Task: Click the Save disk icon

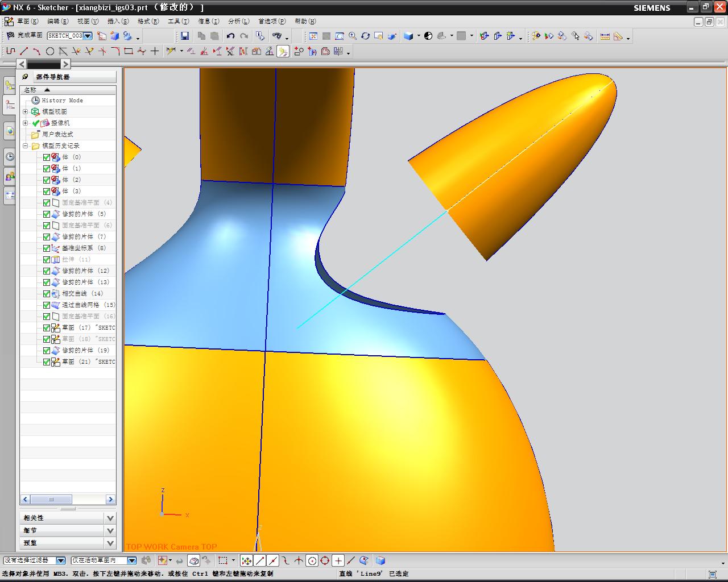Action: tap(185, 36)
